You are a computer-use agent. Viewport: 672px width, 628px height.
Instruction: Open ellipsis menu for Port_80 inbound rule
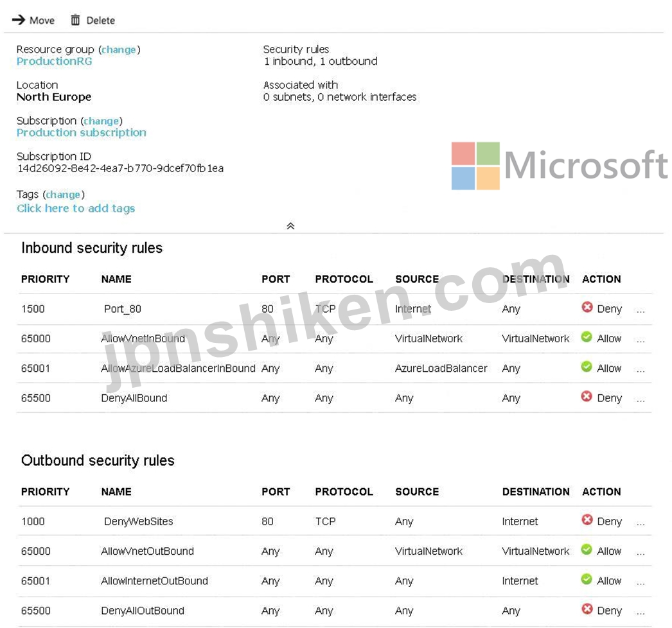click(x=640, y=310)
